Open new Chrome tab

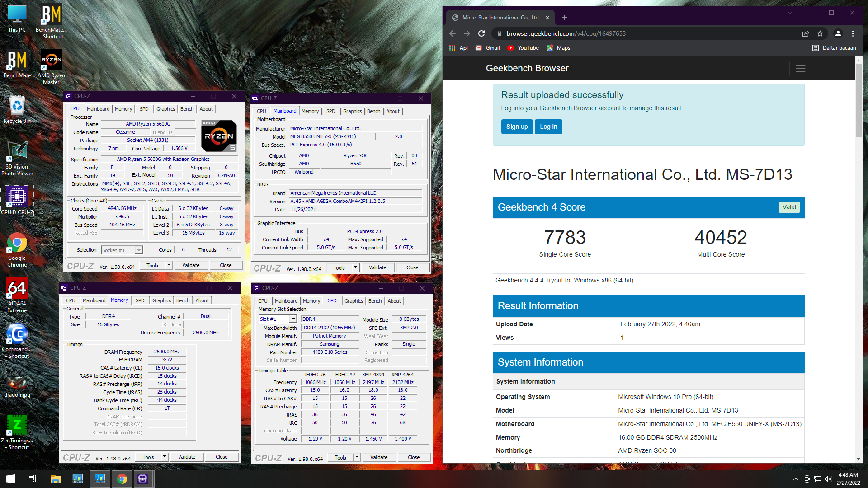click(x=565, y=18)
